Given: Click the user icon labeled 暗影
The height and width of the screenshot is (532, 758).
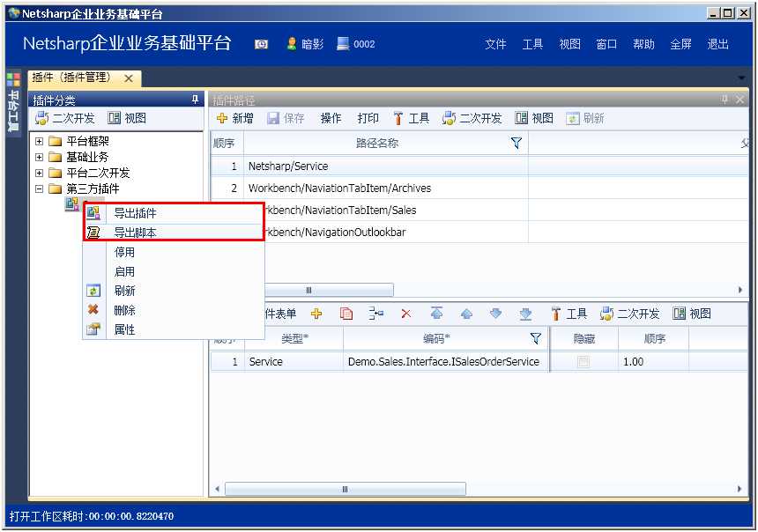Looking at the screenshot, I should coord(292,44).
